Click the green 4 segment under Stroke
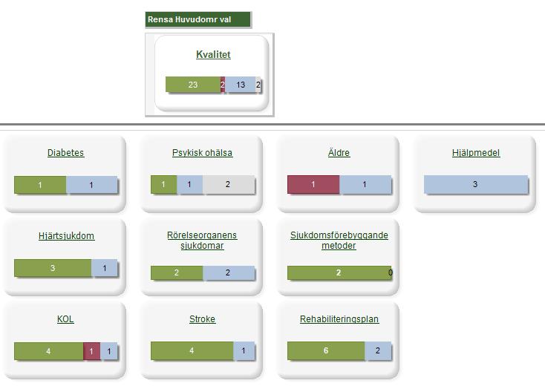The height and width of the screenshot is (392, 545). 192,350
